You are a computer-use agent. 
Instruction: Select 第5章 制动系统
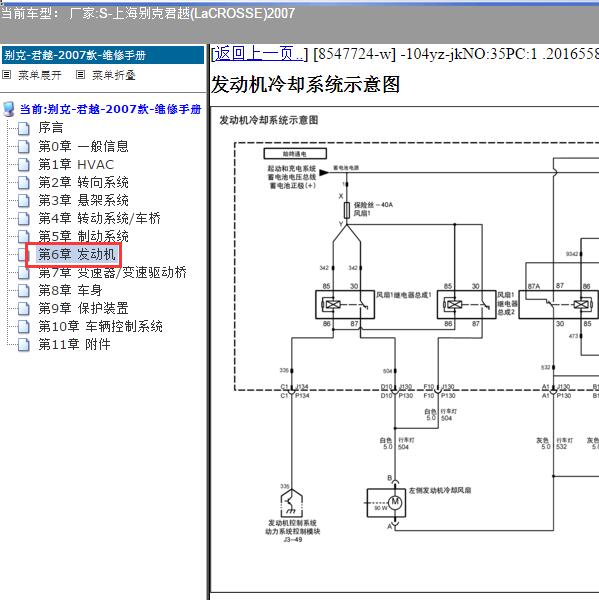[x=83, y=236]
